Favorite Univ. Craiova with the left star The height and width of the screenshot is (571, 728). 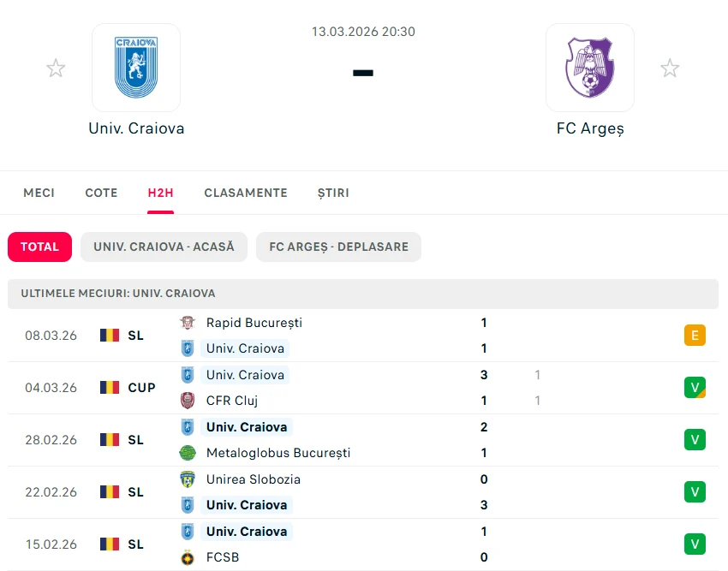point(56,68)
